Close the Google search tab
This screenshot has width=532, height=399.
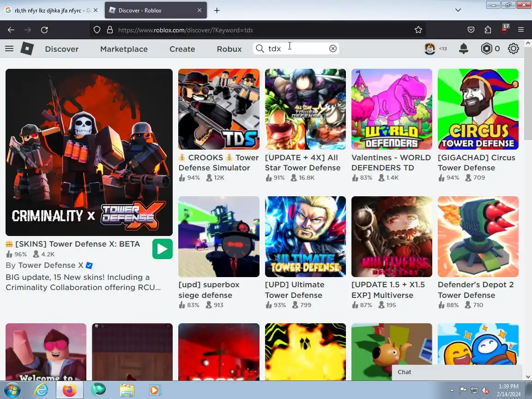click(96, 11)
